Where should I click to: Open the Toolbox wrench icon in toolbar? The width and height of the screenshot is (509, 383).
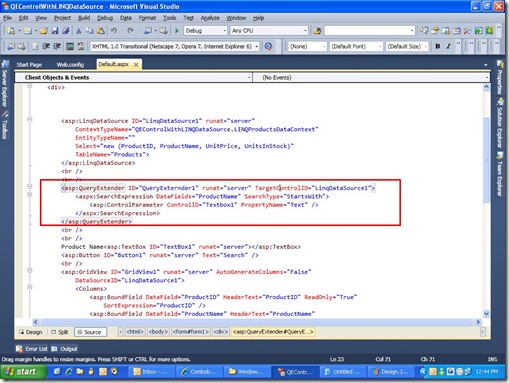point(467,31)
